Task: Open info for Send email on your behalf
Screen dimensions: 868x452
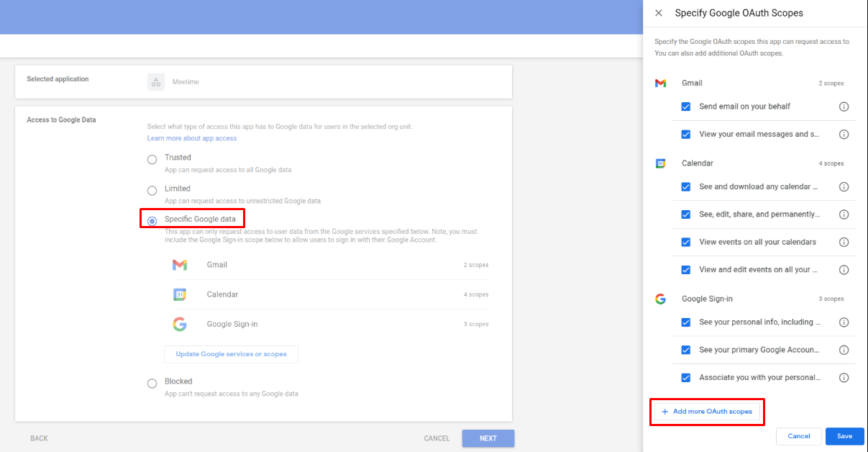Action: (x=844, y=107)
